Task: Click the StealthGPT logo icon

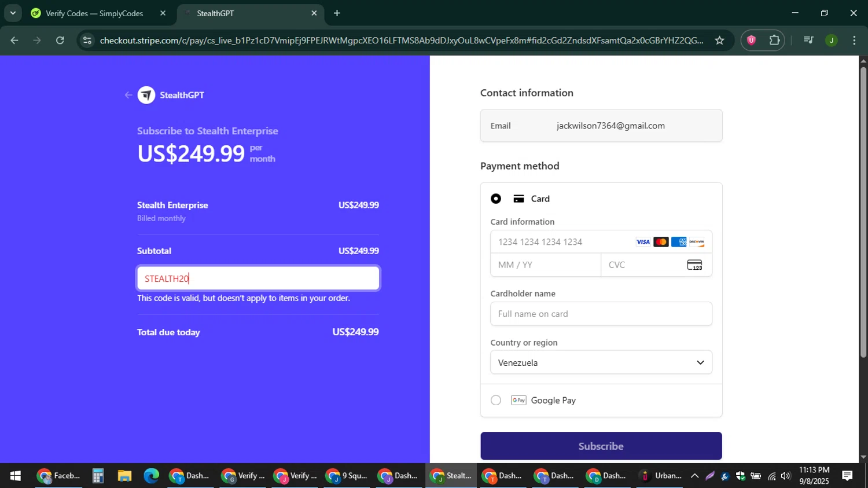Action: coord(146,95)
